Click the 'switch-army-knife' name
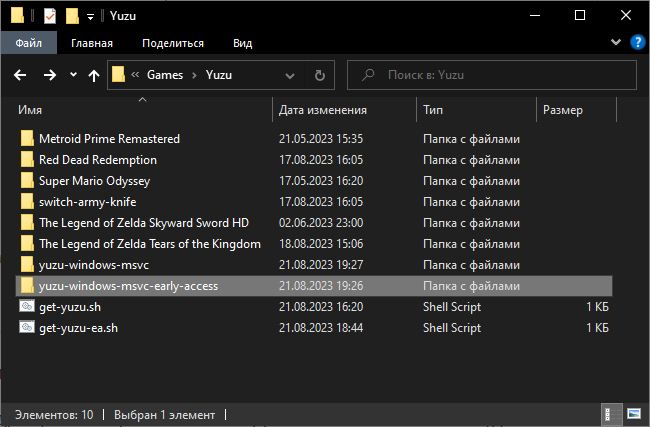This screenshot has height=427, width=650. pos(87,202)
